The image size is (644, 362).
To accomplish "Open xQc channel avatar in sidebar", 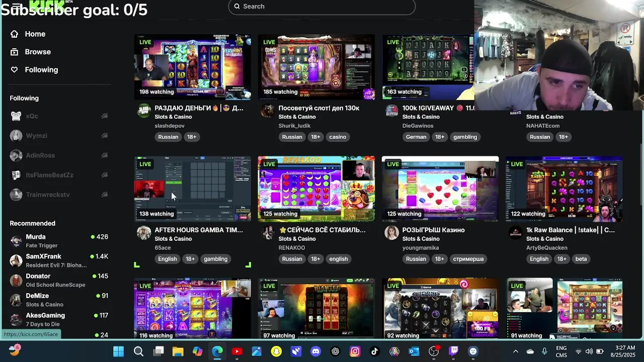I will coord(16,116).
